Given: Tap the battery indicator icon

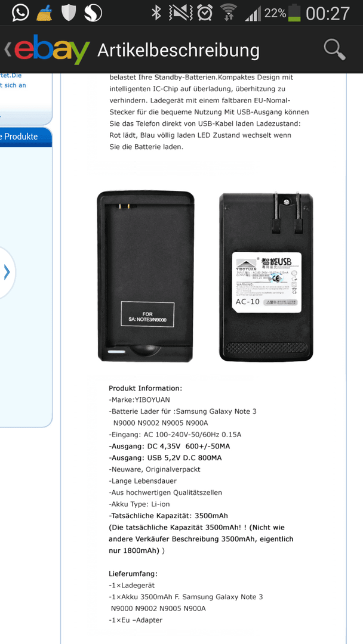Looking at the screenshot, I should (294, 13).
